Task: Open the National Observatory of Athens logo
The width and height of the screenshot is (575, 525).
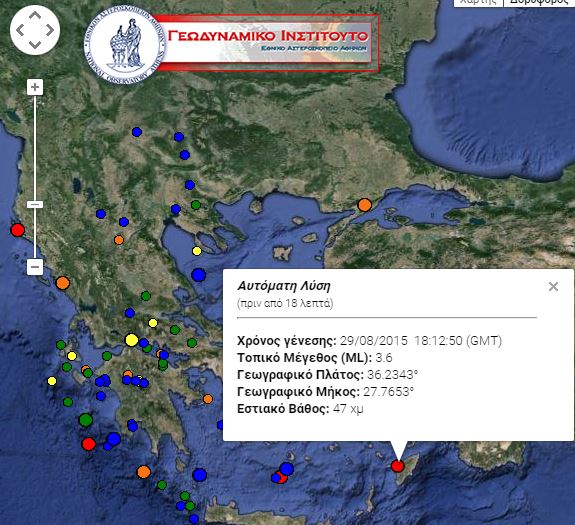Action: tap(125, 46)
